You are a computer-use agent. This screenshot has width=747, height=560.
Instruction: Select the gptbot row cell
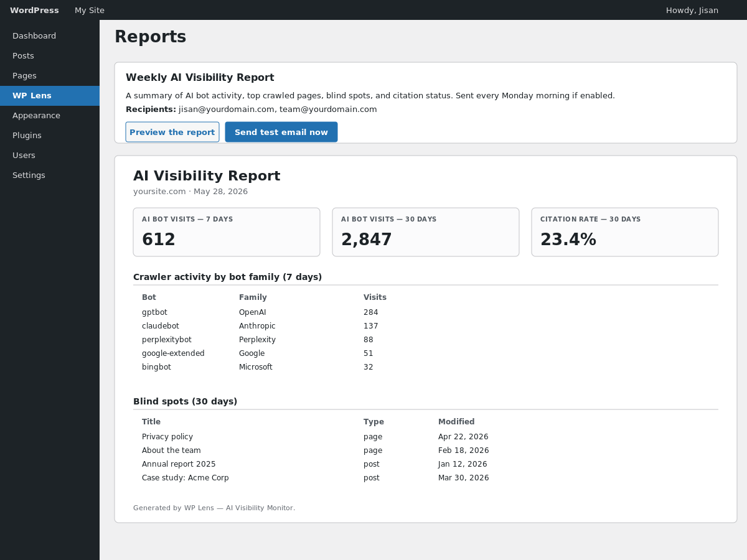tap(154, 312)
